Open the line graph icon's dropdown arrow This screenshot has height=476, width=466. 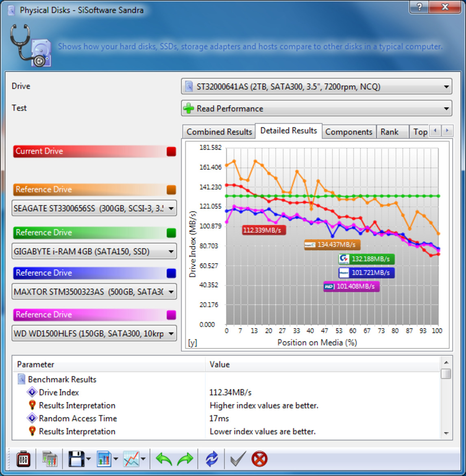(143, 459)
